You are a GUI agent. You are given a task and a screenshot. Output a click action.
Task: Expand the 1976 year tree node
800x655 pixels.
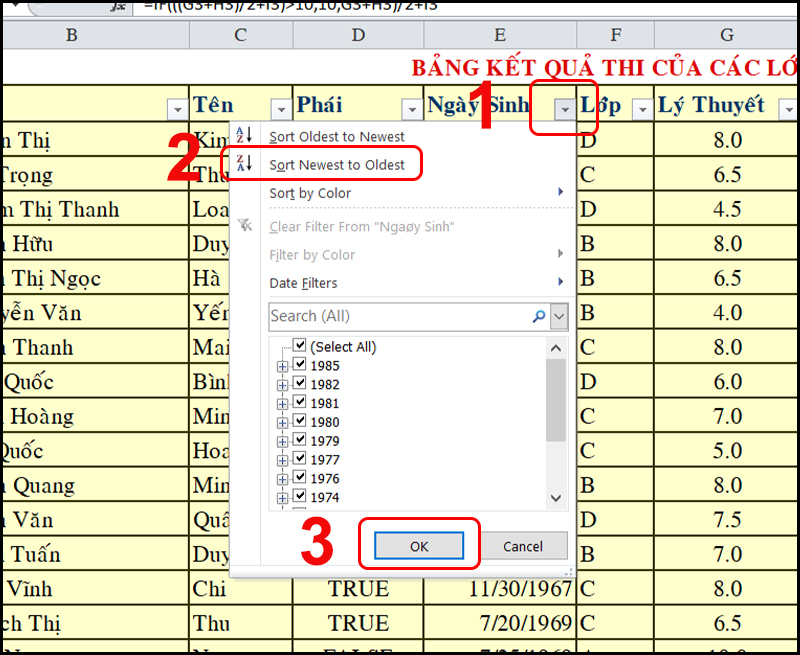pyautogui.click(x=282, y=478)
